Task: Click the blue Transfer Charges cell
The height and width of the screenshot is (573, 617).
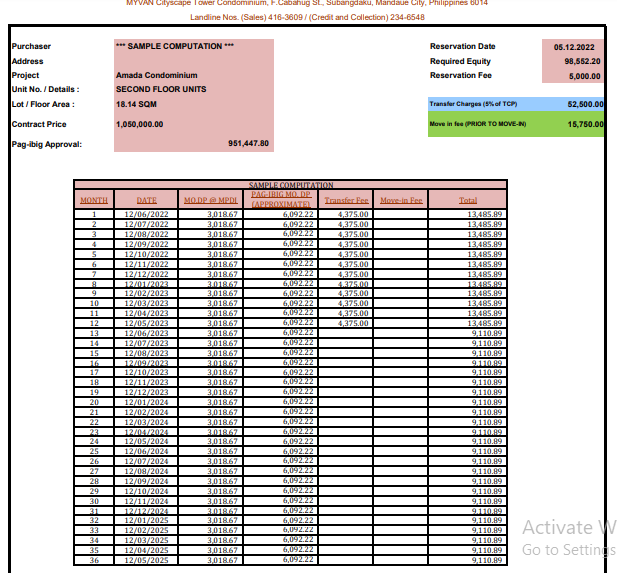Action: [516, 104]
